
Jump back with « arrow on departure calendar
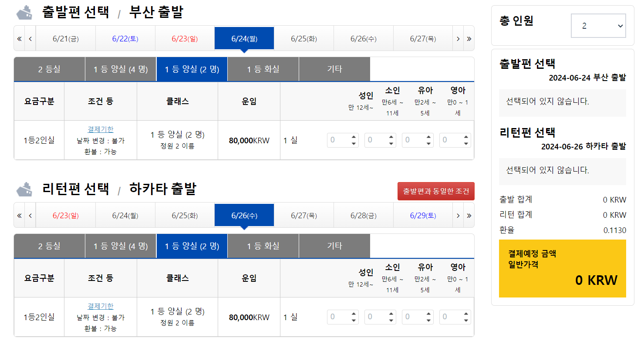click(x=19, y=38)
